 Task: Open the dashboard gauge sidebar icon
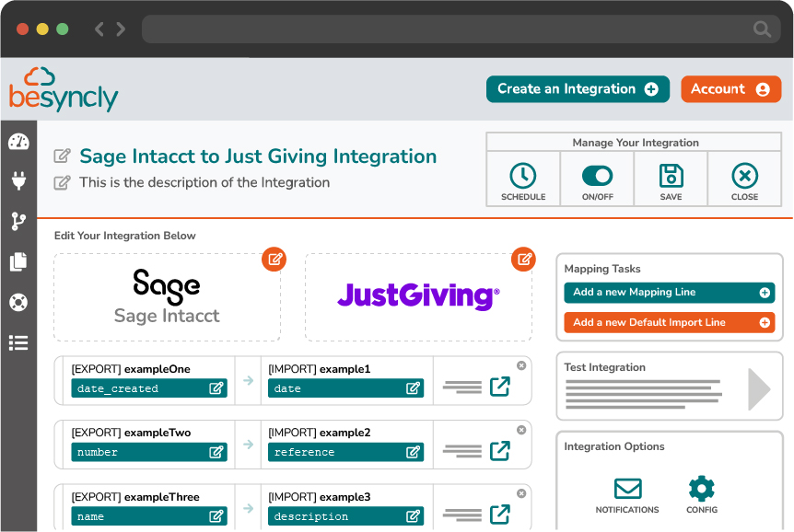pos(18,142)
